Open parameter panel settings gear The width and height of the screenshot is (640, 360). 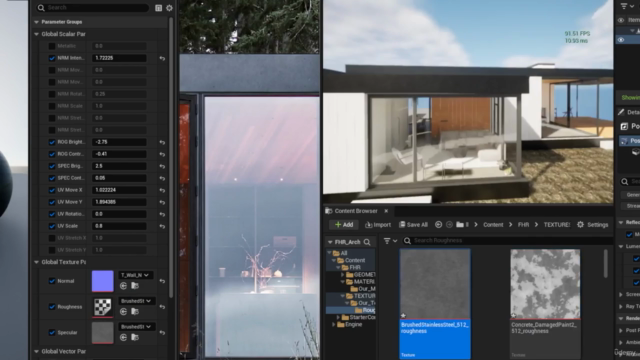[x=169, y=8]
